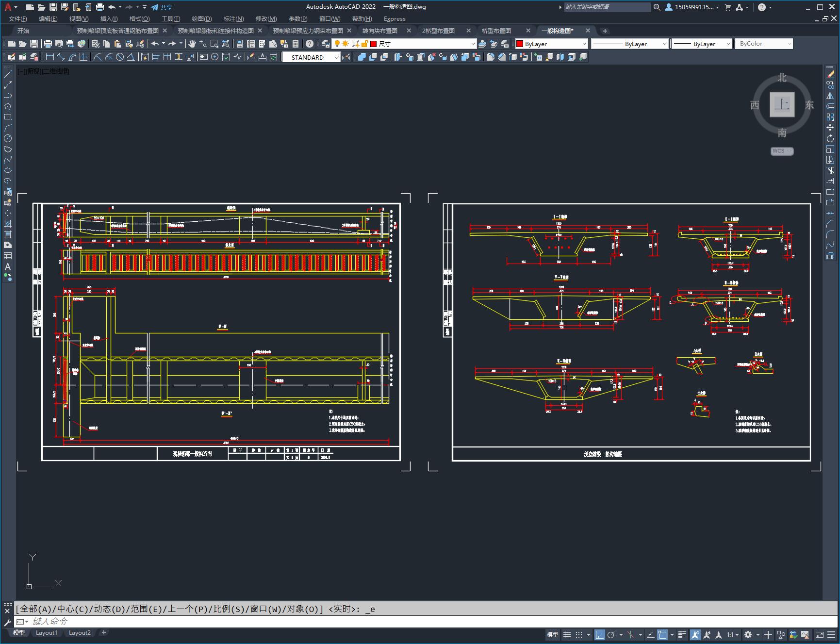The height and width of the screenshot is (644, 840).
Task: Switch to the Layout1 tab
Action: tap(47, 633)
